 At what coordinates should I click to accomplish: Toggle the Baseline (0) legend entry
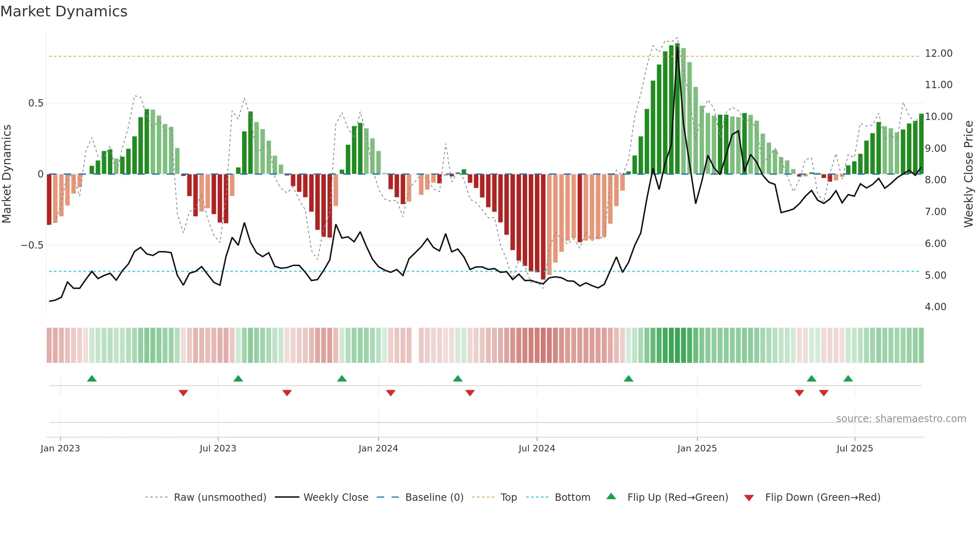[420, 497]
